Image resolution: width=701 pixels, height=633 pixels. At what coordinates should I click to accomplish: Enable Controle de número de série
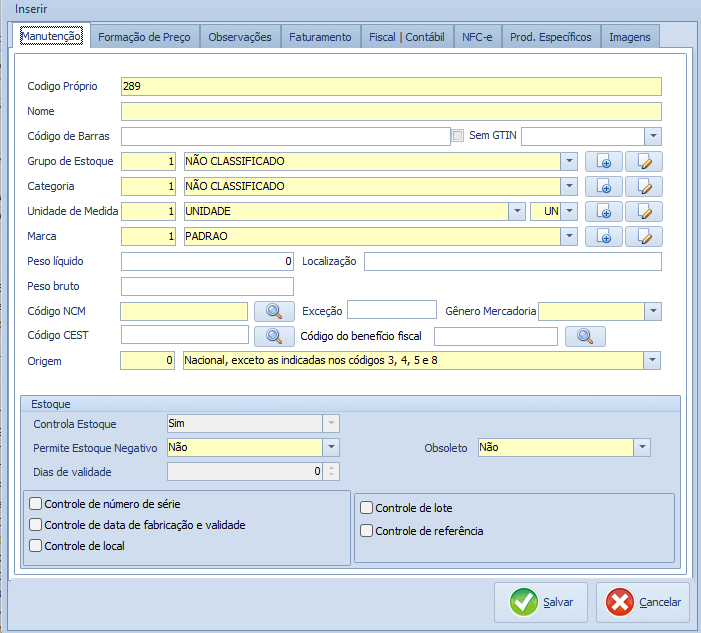coord(36,504)
